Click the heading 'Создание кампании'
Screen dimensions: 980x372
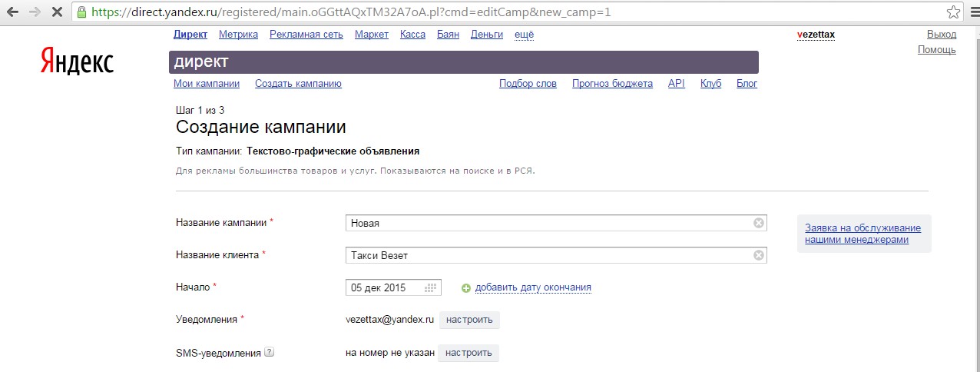[x=261, y=128]
